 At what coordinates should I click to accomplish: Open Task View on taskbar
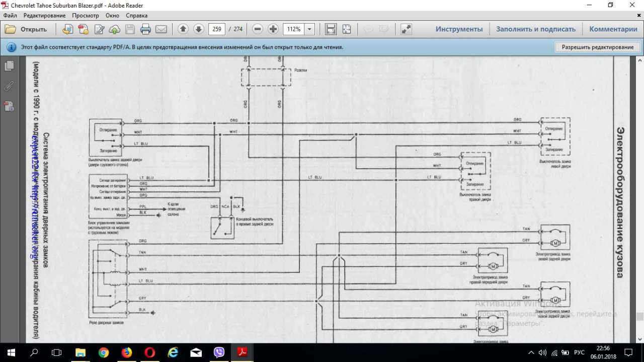(57, 352)
